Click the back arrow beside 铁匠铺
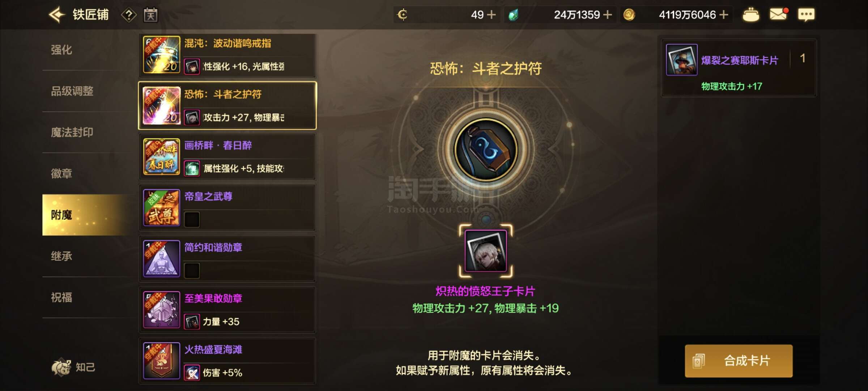 click(x=57, y=15)
